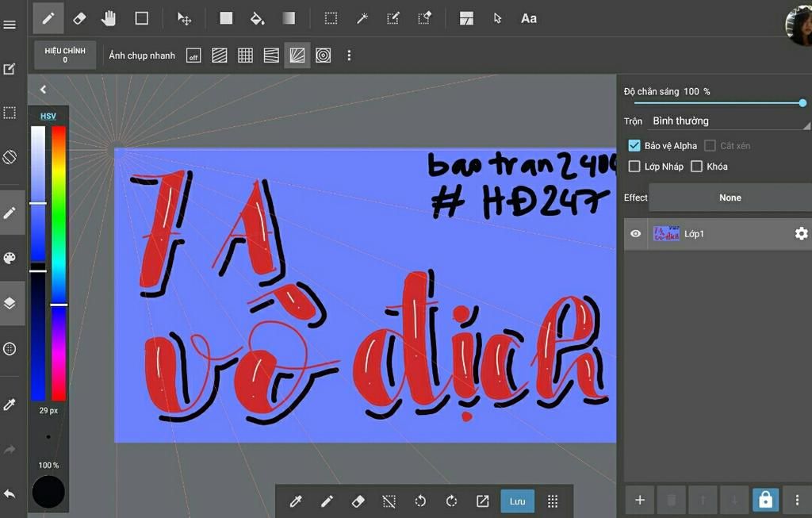The image size is (812, 518).
Task: Select eyedropper in left sidebar
Action: 10,404
